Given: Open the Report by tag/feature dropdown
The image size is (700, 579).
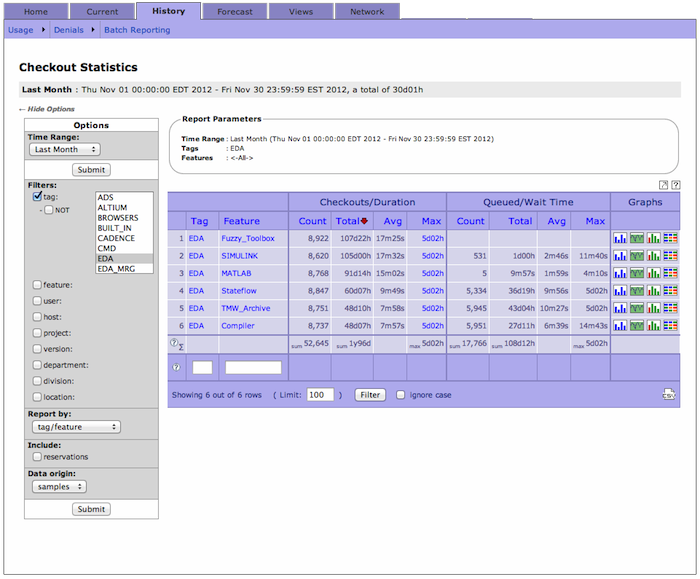Looking at the screenshot, I should click(x=74, y=427).
